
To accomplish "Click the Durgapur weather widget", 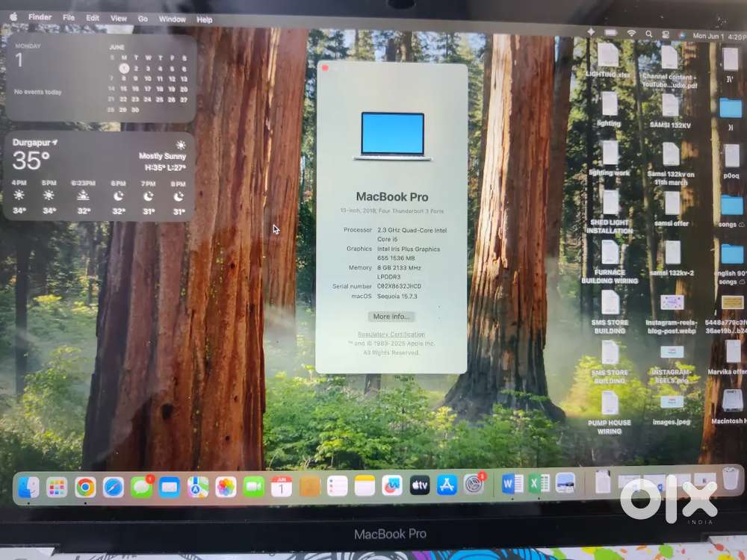I will point(99,177).
